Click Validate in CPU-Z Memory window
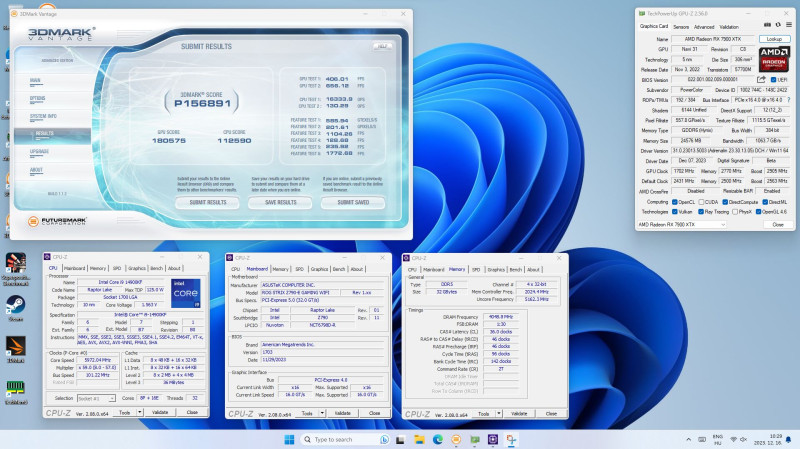 pyautogui.click(x=519, y=414)
